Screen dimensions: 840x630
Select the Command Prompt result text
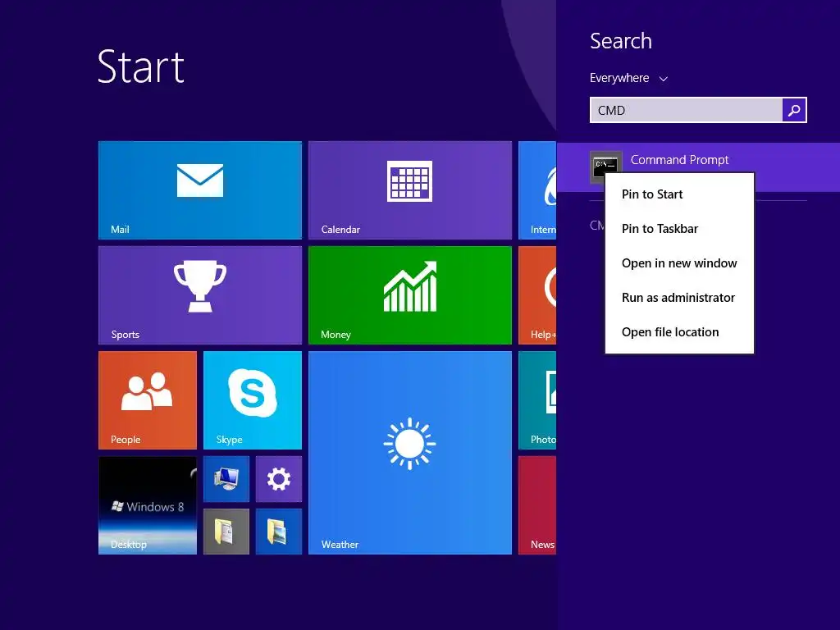[679, 160]
